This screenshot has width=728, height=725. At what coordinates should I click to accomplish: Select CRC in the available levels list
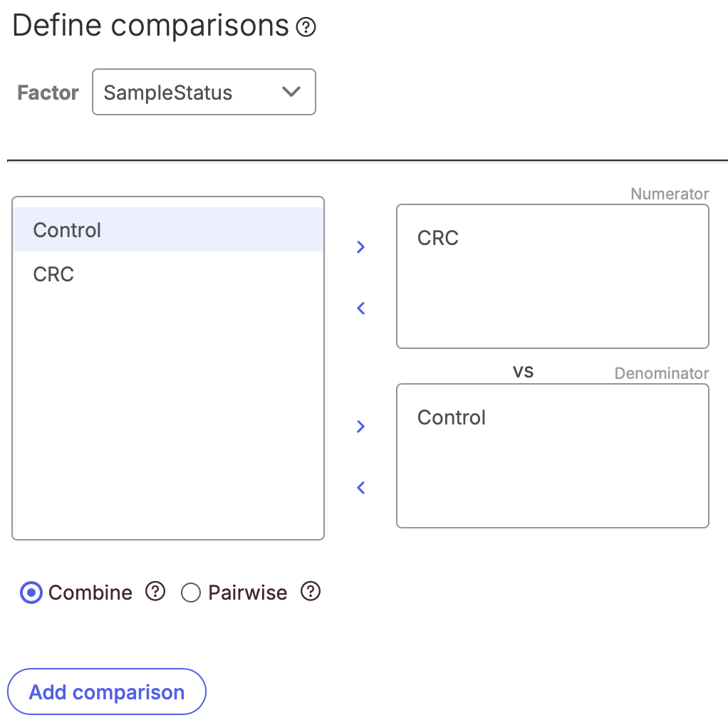[168, 274]
